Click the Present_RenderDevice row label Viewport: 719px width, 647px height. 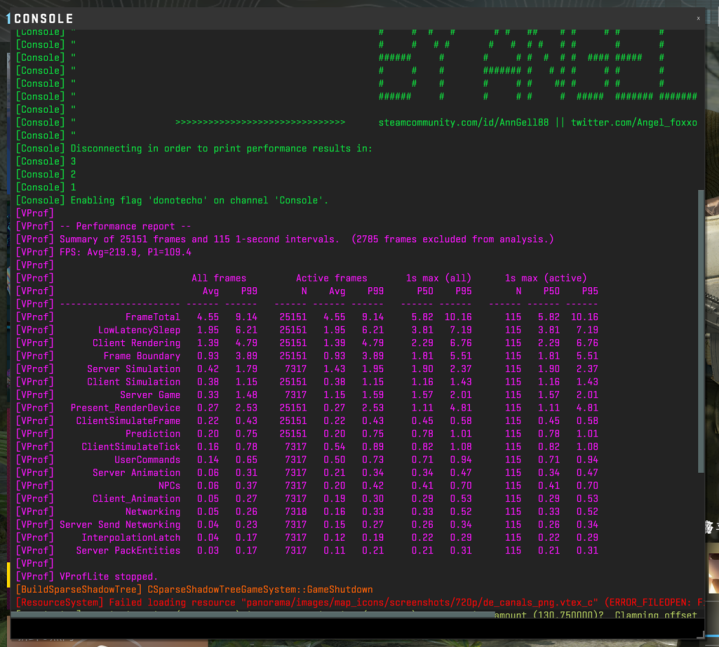coord(125,408)
